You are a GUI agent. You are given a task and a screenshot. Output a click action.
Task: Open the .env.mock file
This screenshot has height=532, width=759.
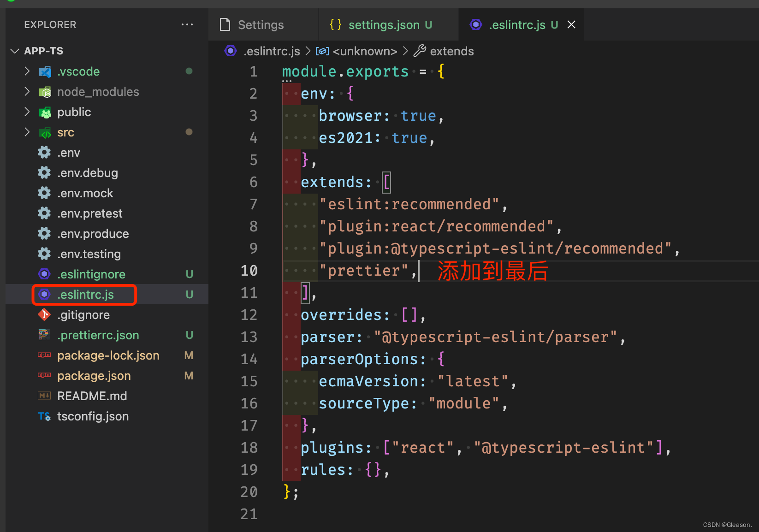(107, 193)
